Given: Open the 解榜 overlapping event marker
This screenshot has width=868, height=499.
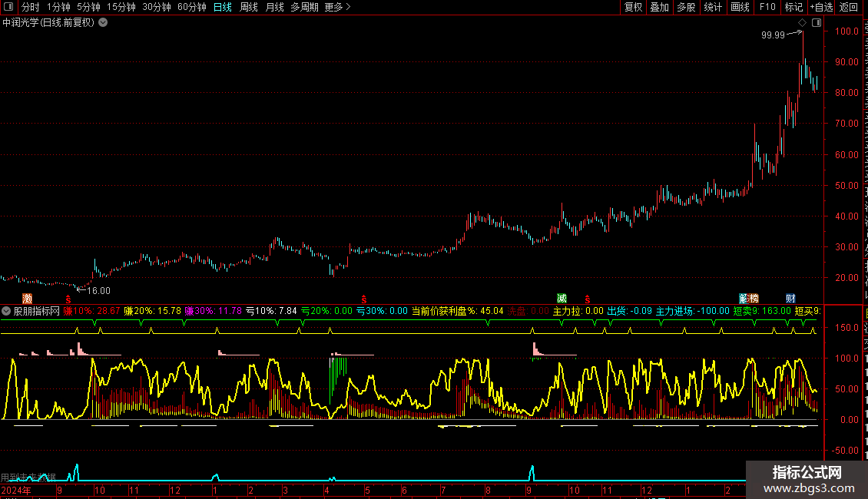Looking at the screenshot, I should [749, 299].
